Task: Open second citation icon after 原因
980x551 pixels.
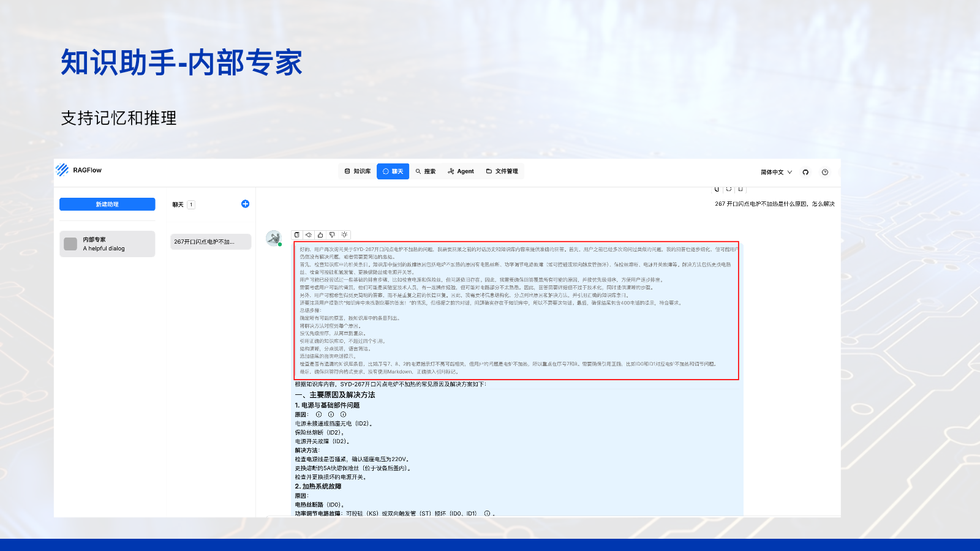Action: [331, 414]
